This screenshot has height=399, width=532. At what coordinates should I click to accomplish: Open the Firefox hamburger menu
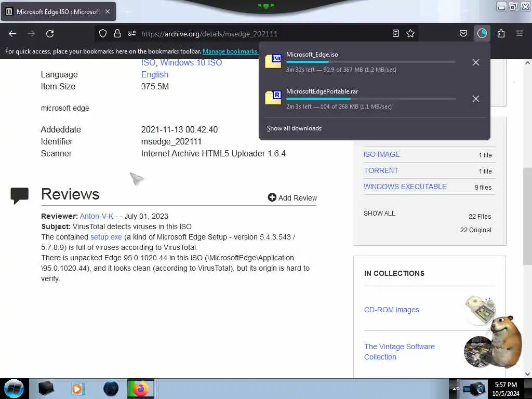point(520,33)
